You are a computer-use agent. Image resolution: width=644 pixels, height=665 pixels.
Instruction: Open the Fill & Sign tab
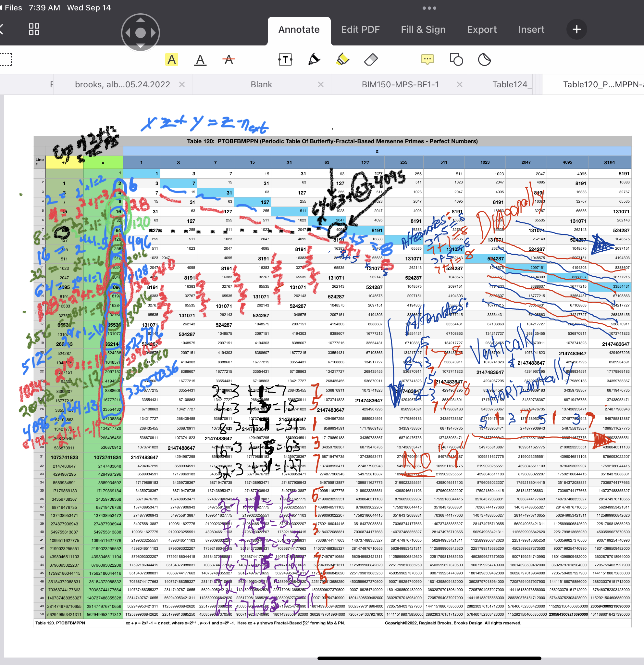coord(423,30)
